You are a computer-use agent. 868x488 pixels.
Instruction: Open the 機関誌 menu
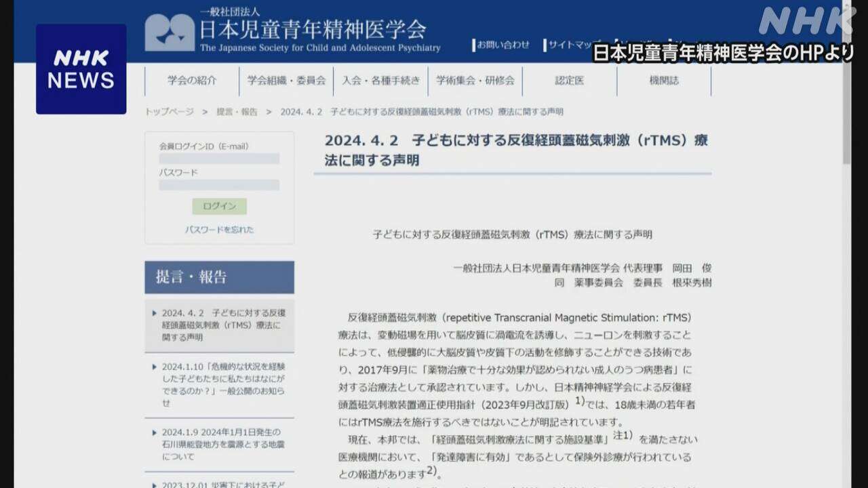coord(663,80)
